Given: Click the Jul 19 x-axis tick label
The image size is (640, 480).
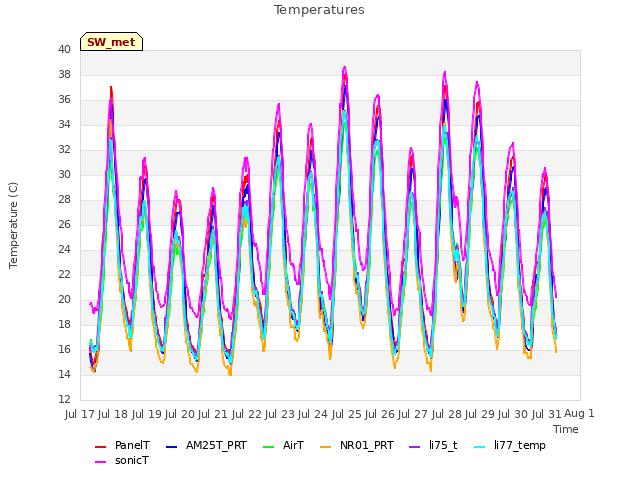Looking at the screenshot, I should [x=146, y=414].
